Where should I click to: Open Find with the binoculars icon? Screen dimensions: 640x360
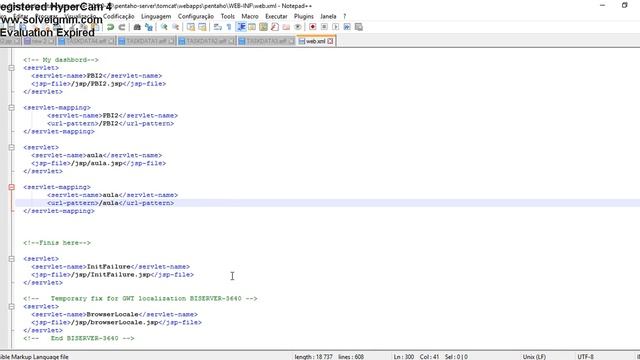pyautogui.click(x=137, y=27)
